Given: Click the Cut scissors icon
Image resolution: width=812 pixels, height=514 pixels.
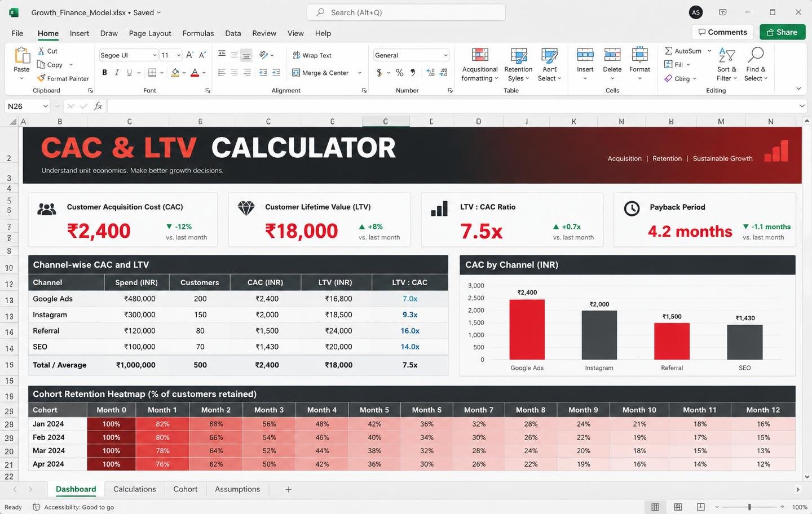Looking at the screenshot, I should coord(41,51).
